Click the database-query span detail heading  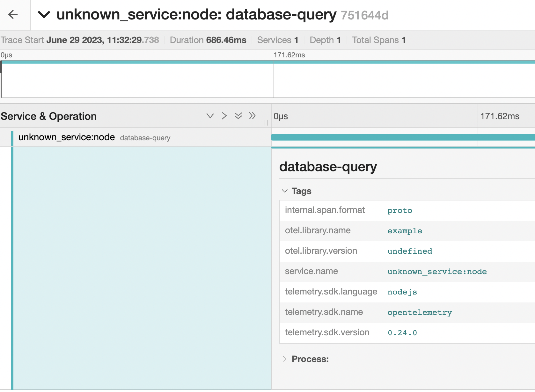pyautogui.click(x=328, y=167)
